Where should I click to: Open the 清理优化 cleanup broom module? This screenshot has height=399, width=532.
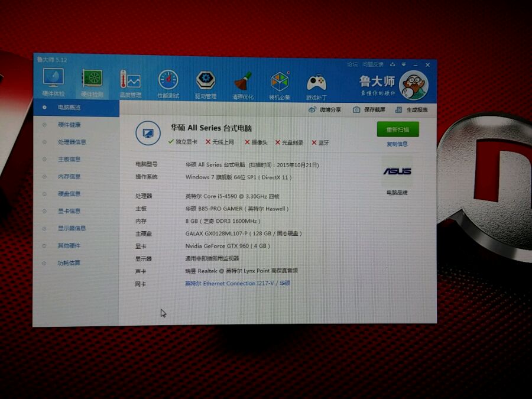click(243, 86)
